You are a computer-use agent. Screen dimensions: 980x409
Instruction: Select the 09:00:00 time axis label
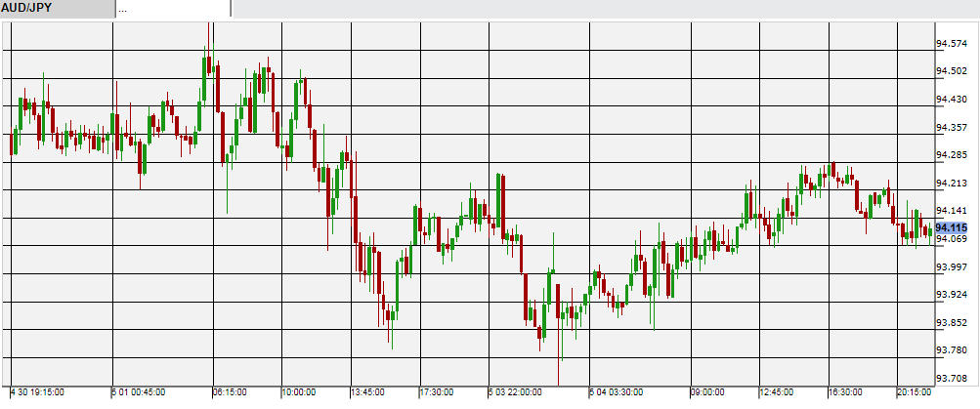point(707,392)
